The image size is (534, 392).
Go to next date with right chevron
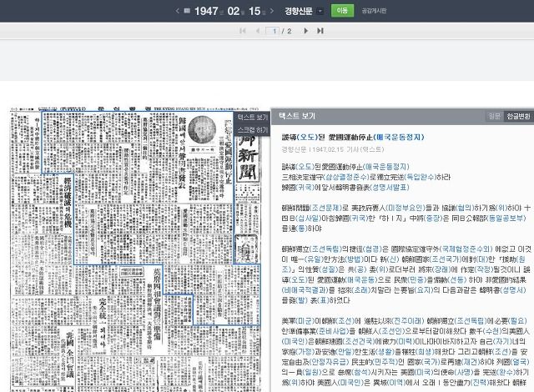(x=271, y=11)
